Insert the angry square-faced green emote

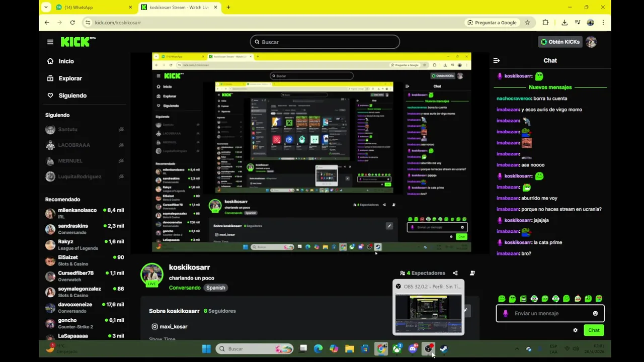523,299
